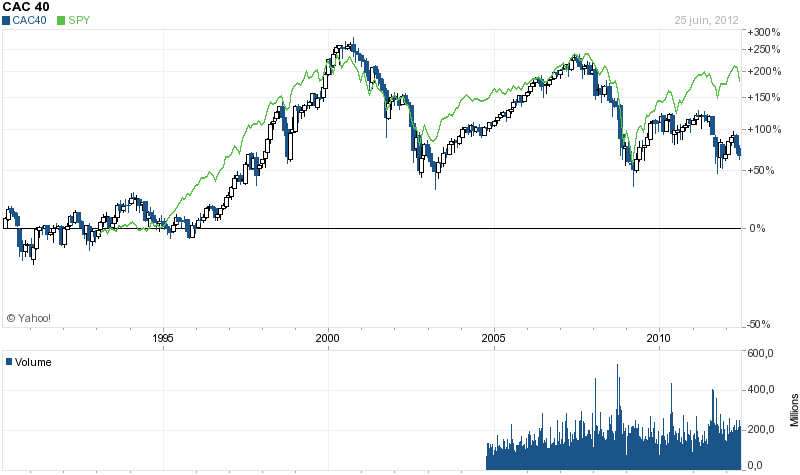Click the 400,0 volume axis label
This screenshot has width=800, height=475.
pos(760,390)
